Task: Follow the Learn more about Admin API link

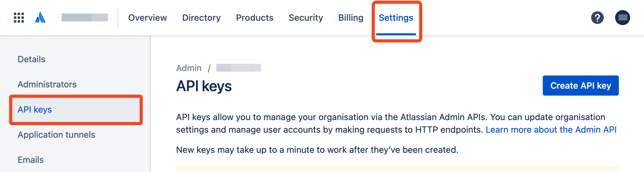Action: point(551,130)
